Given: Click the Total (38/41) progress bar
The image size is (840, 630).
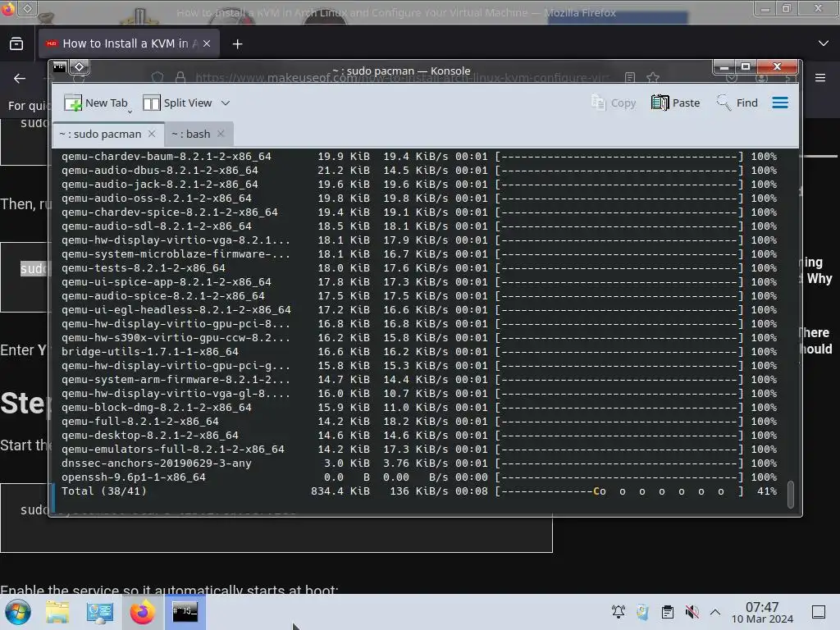Looking at the screenshot, I should pos(620,491).
